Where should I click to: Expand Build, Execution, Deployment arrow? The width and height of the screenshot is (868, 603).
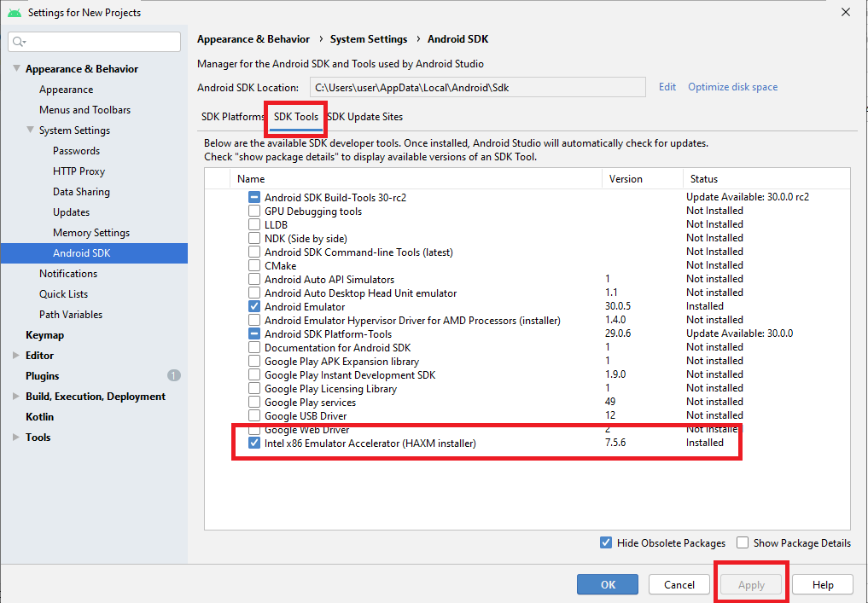pyautogui.click(x=16, y=396)
